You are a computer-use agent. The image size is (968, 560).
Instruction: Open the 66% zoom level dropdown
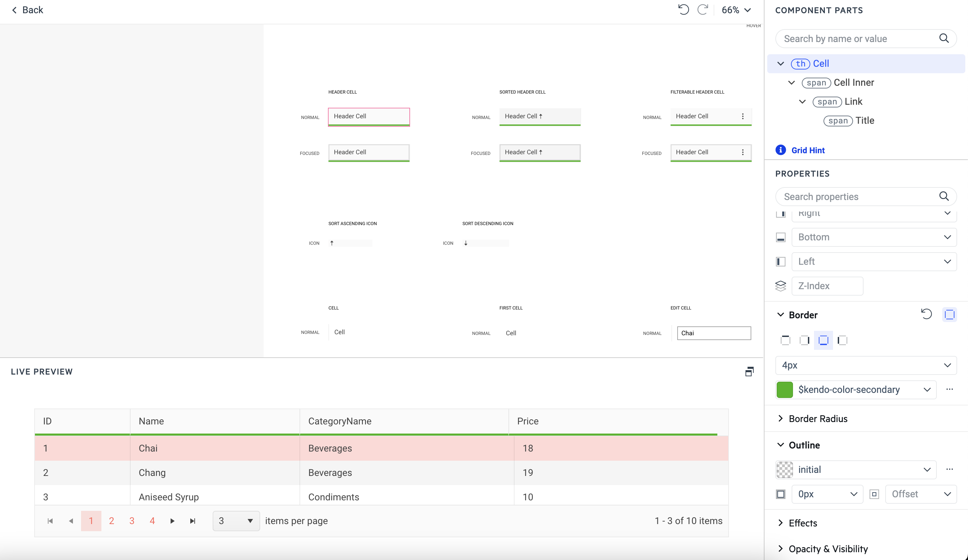[x=736, y=9]
